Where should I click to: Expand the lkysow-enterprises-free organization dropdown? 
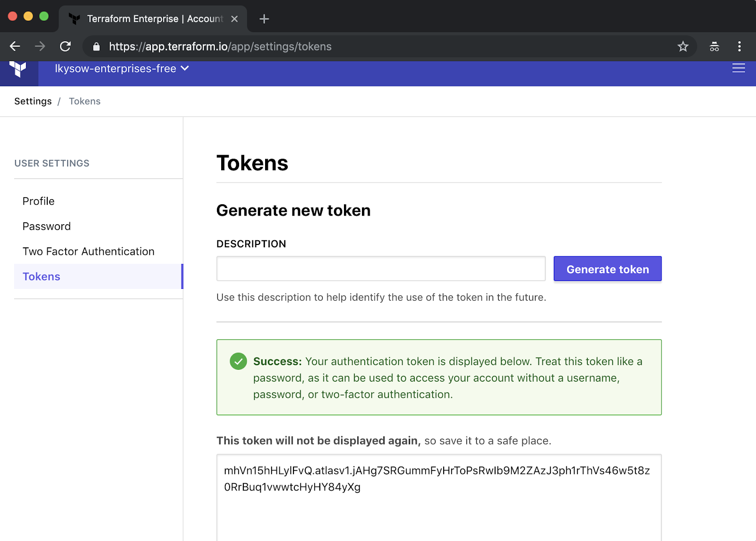122,69
